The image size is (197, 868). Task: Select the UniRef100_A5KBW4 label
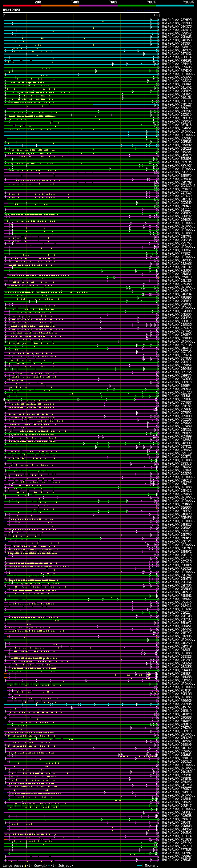click(177, 396)
